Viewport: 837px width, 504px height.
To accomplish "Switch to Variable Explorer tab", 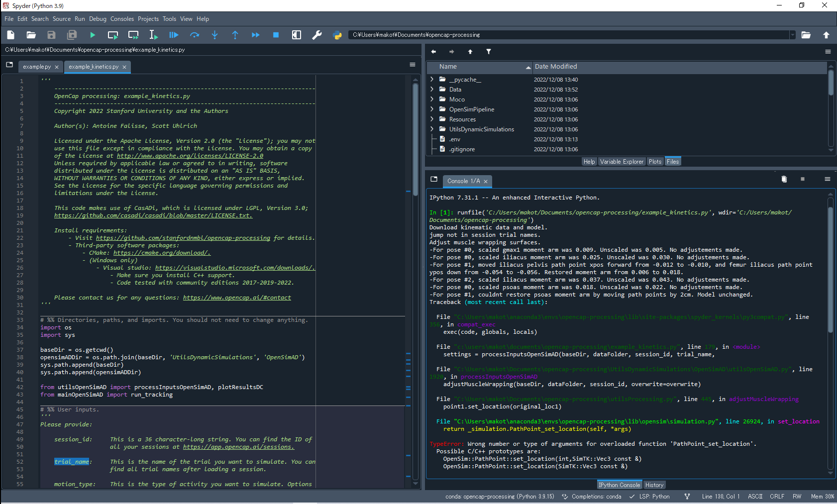I will 622,162.
